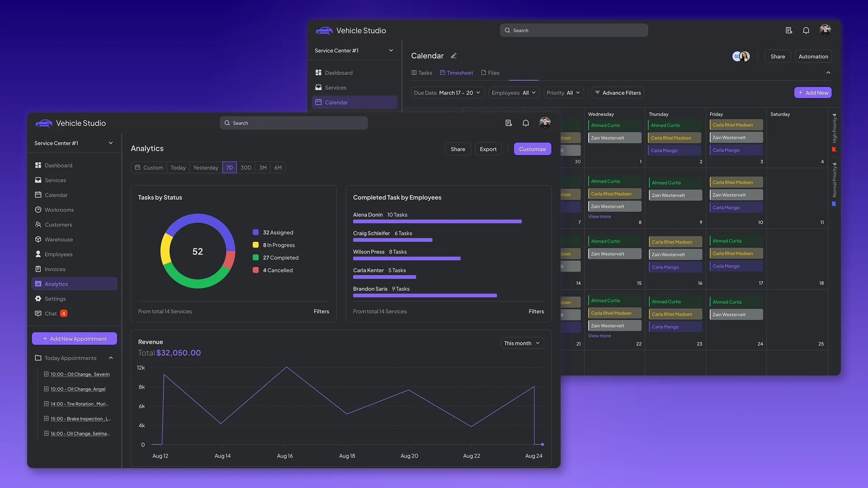Open the Warehouse section
Screen dimensions: 868x488
pos(58,239)
